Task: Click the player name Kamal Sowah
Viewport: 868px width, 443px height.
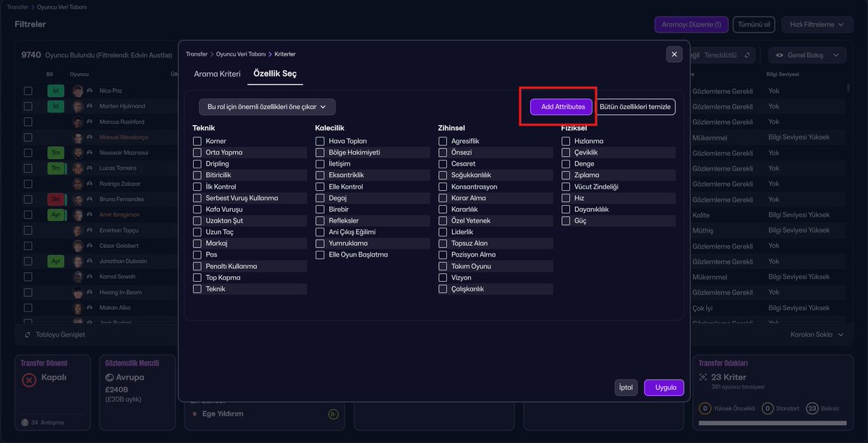Action: [119, 277]
